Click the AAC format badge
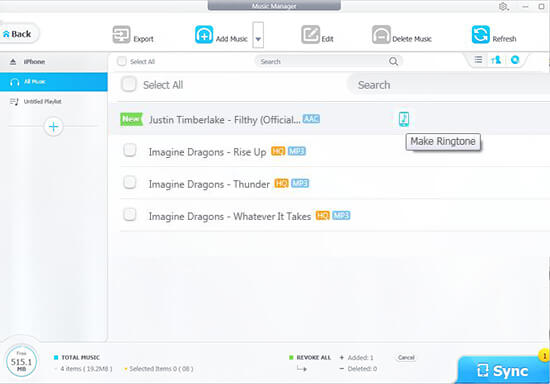This screenshot has width=550, height=384. [311, 119]
